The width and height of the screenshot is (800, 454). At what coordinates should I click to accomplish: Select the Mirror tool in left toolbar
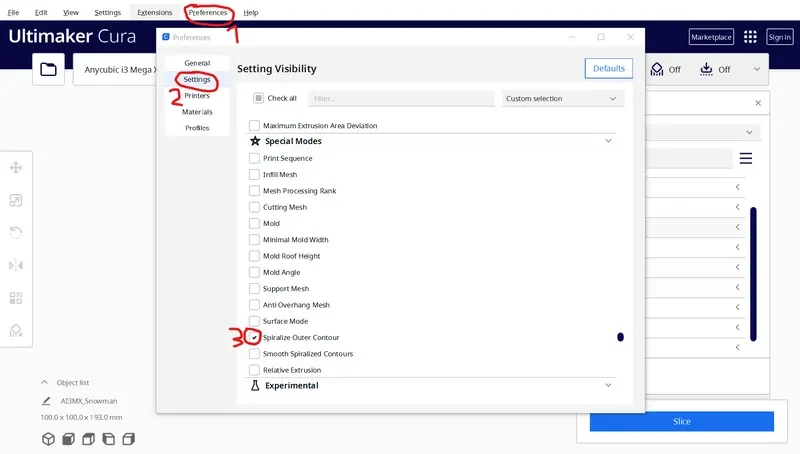[x=16, y=265]
